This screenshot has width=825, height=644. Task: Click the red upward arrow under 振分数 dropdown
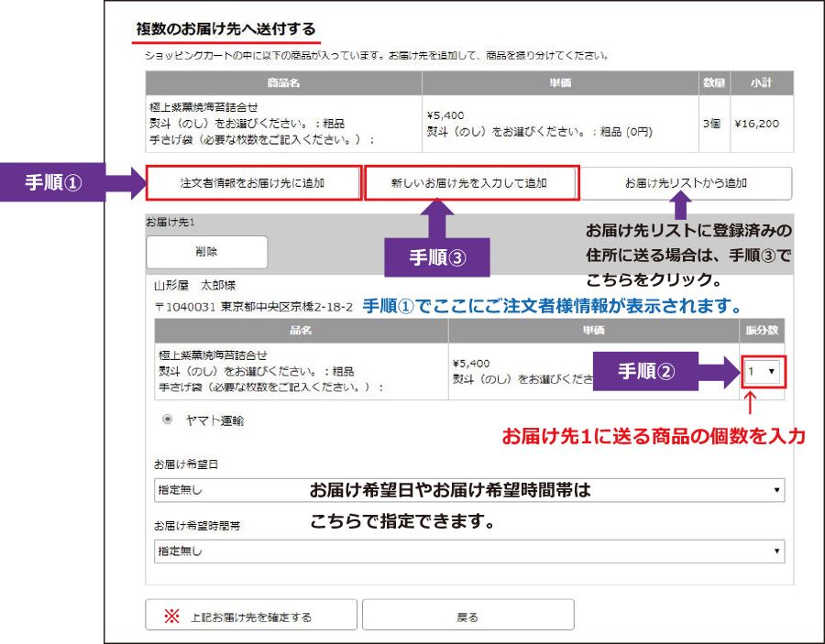751,405
